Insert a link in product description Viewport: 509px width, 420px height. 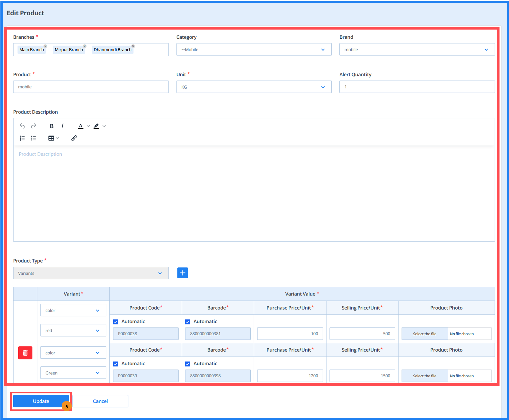coord(74,138)
